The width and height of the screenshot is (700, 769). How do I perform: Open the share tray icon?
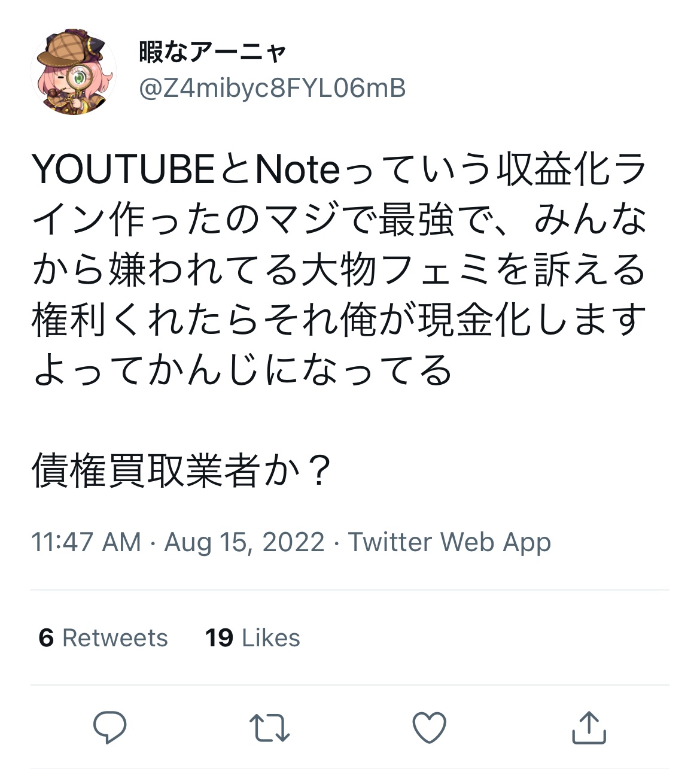click(589, 728)
